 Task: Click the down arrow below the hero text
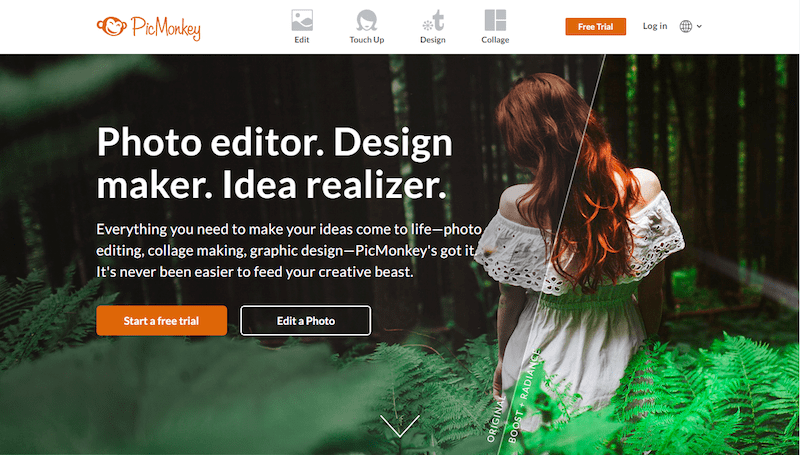tap(400, 425)
